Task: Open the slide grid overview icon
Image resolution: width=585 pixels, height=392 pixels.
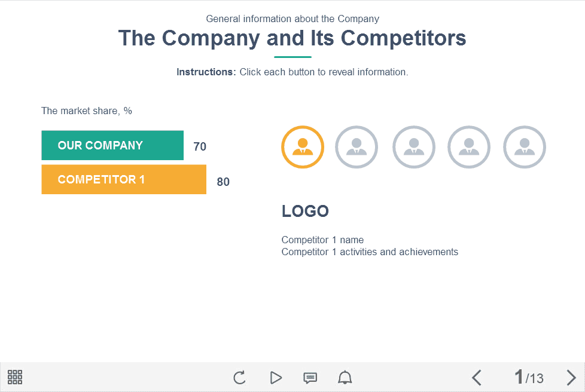Action: pyautogui.click(x=15, y=377)
